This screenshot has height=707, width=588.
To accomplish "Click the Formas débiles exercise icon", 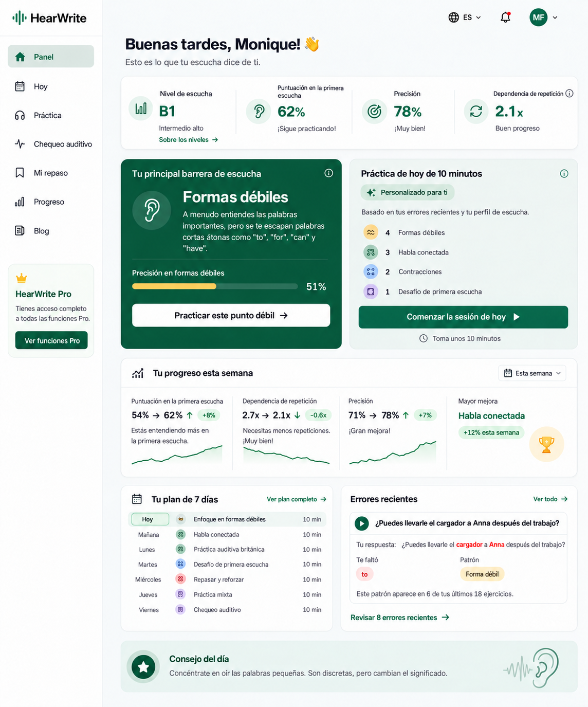I will [371, 232].
